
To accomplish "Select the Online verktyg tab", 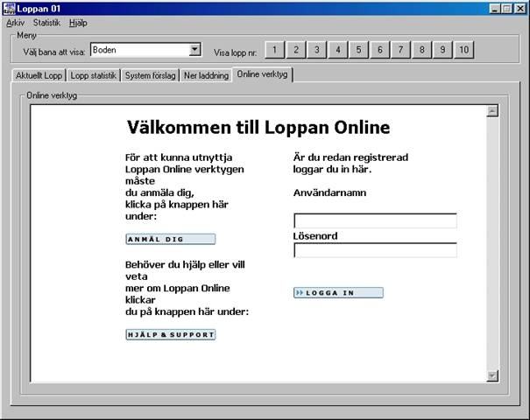I will pyautogui.click(x=262, y=74).
